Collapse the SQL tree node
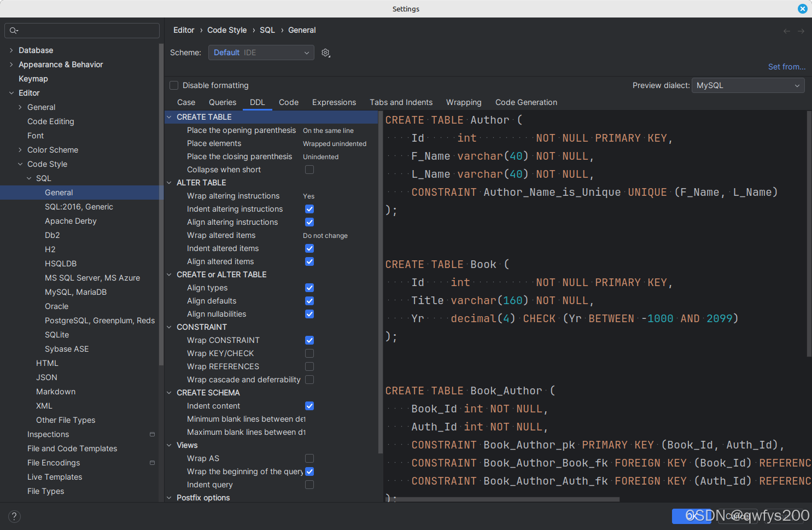Image resolution: width=812 pixels, height=530 pixels. tap(29, 178)
